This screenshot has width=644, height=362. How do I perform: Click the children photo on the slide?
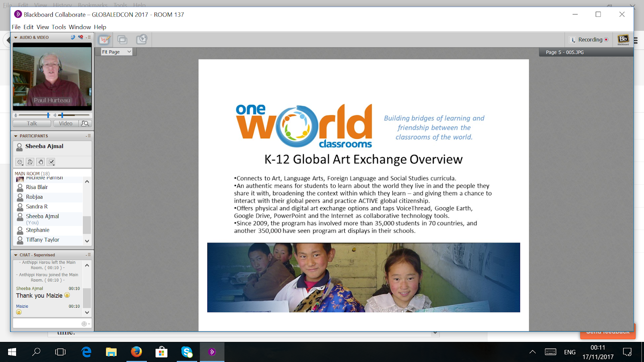coord(363,277)
